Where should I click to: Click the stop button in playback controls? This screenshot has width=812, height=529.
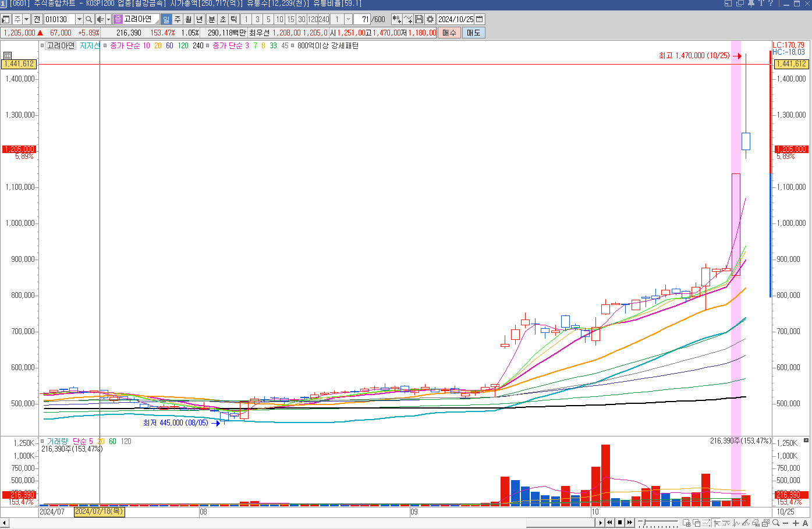pyautogui.click(x=620, y=523)
